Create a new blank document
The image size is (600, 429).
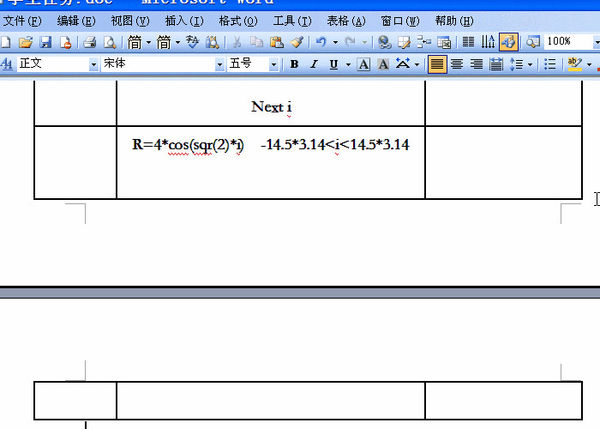5,42
